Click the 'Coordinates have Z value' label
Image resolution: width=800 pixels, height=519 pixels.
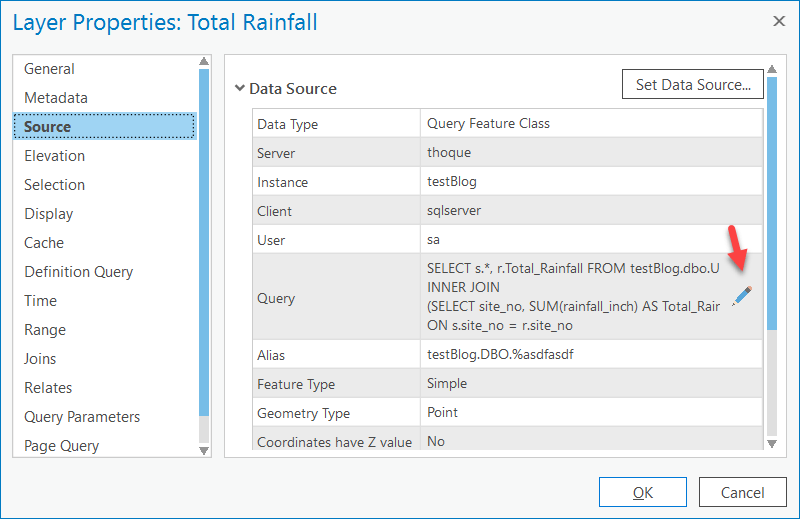334,442
